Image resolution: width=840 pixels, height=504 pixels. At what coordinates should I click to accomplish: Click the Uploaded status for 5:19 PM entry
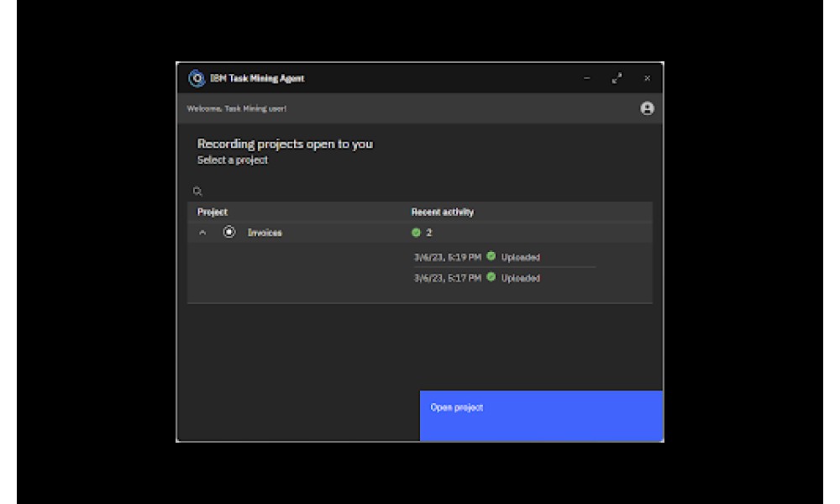pos(521,258)
